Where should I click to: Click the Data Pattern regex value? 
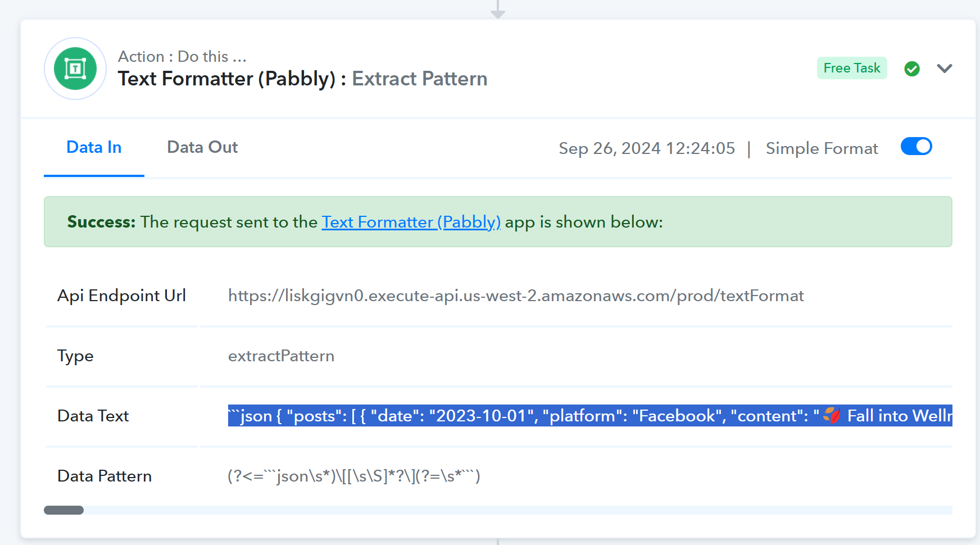(x=354, y=476)
